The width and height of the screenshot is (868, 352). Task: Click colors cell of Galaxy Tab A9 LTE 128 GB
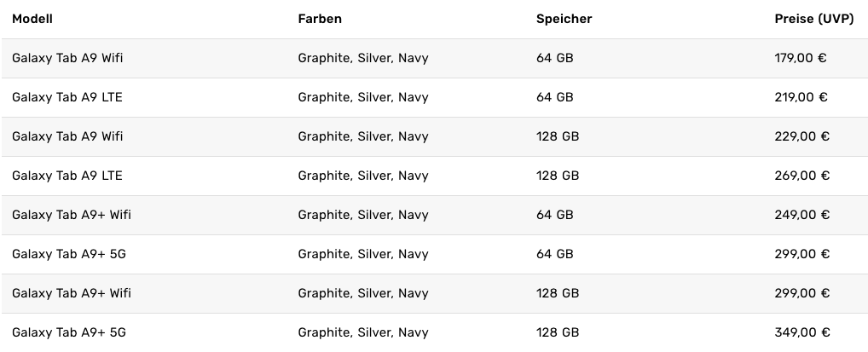[363, 176]
